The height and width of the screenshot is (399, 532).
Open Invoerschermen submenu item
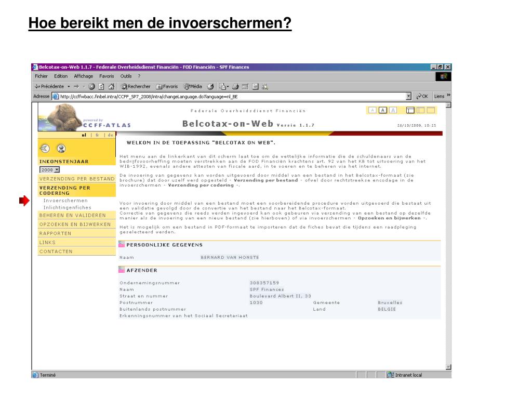[x=65, y=201]
